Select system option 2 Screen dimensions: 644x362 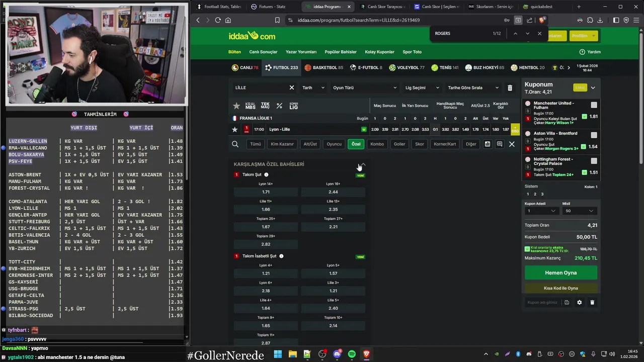[x=535, y=194]
